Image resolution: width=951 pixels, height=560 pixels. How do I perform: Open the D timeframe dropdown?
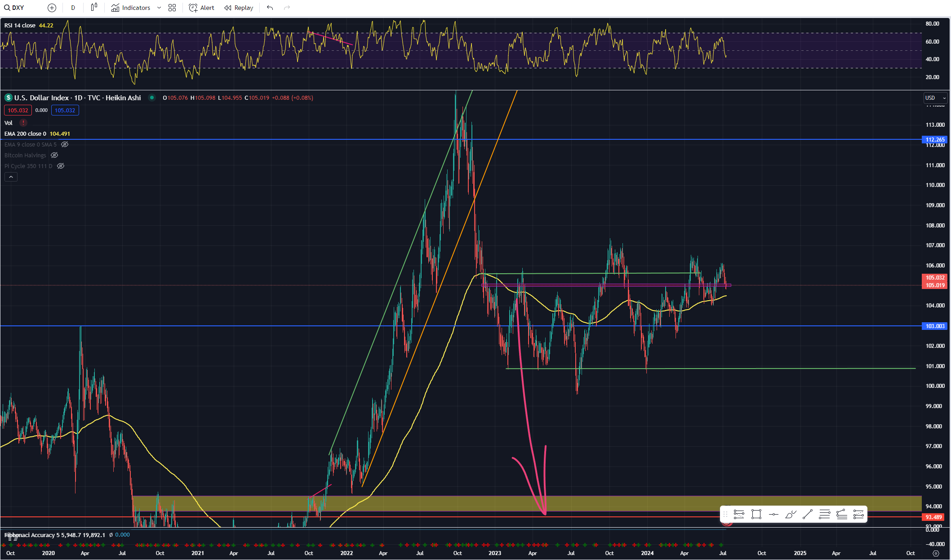pyautogui.click(x=73, y=8)
